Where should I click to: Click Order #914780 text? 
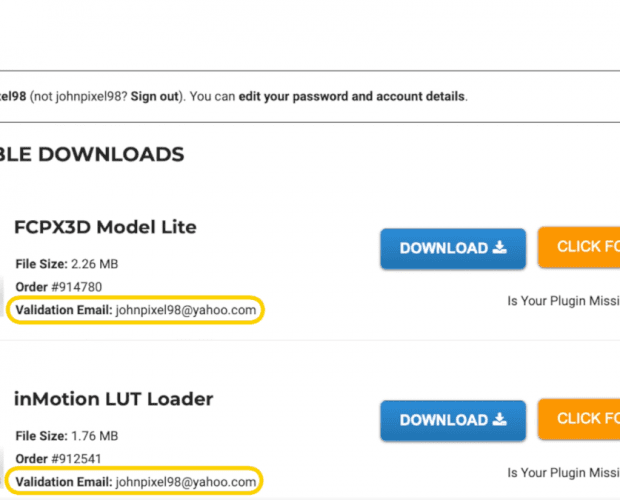pyautogui.click(x=59, y=287)
